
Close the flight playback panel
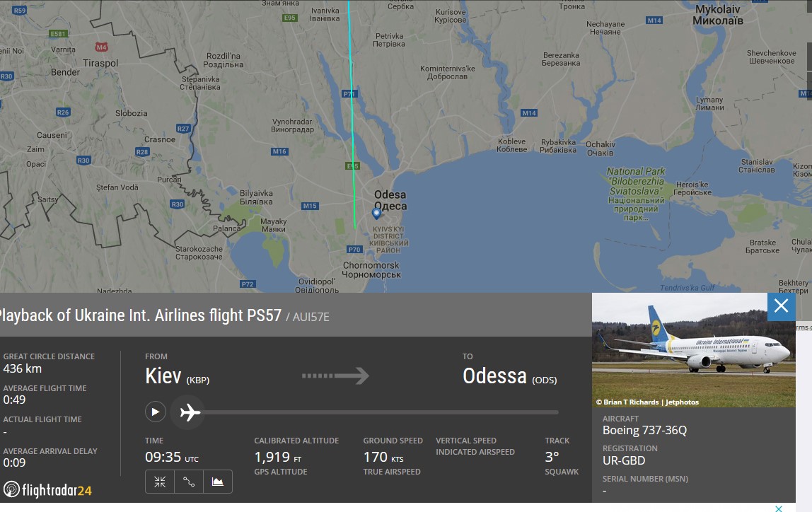(x=781, y=306)
